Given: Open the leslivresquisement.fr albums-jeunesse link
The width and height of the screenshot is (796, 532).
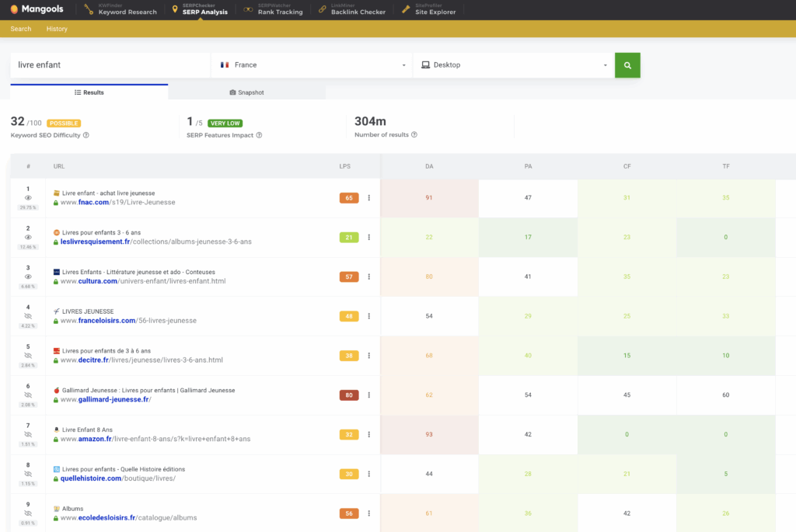Looking at the screenshot, I should coord(155,242).
